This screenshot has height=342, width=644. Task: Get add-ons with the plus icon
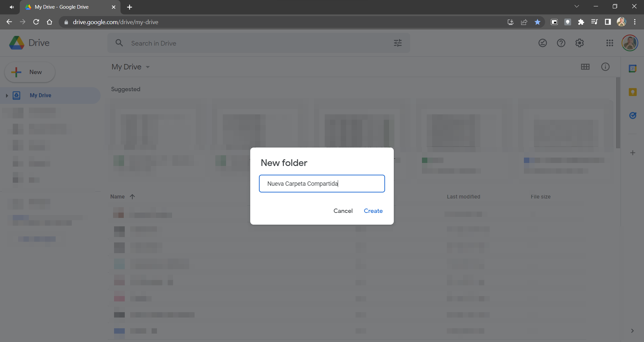633,153
